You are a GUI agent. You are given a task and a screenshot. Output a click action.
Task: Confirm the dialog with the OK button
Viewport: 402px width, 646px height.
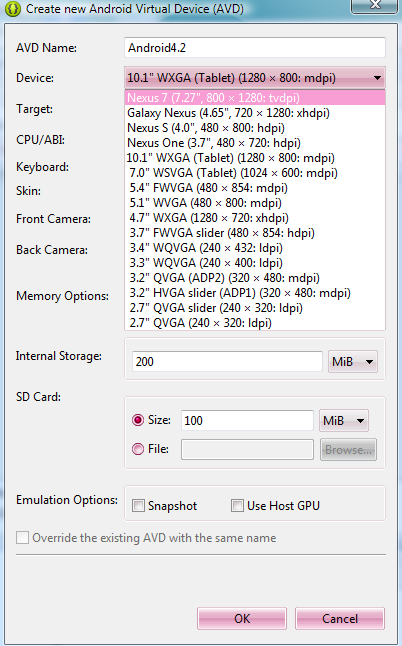[x=242, y=618]
